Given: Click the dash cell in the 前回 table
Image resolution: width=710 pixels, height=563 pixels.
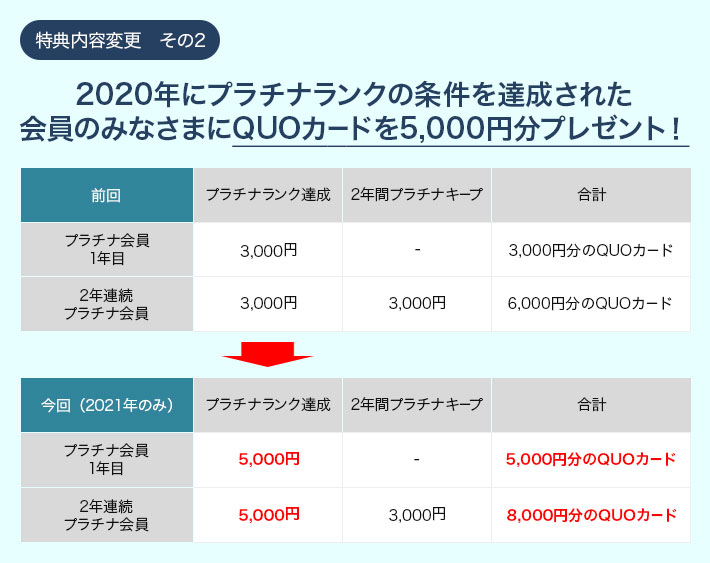Looking at the screenshot, I should (x=417, y=250).
